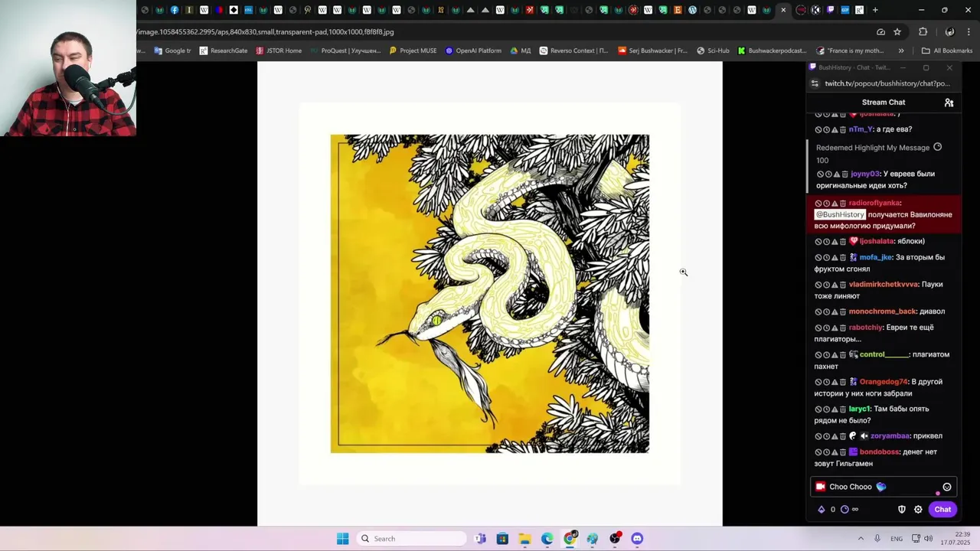The image size is (980, 551).
Task: Open Bushwackerpodcast bookmark
Action: (x=773, y=51)
